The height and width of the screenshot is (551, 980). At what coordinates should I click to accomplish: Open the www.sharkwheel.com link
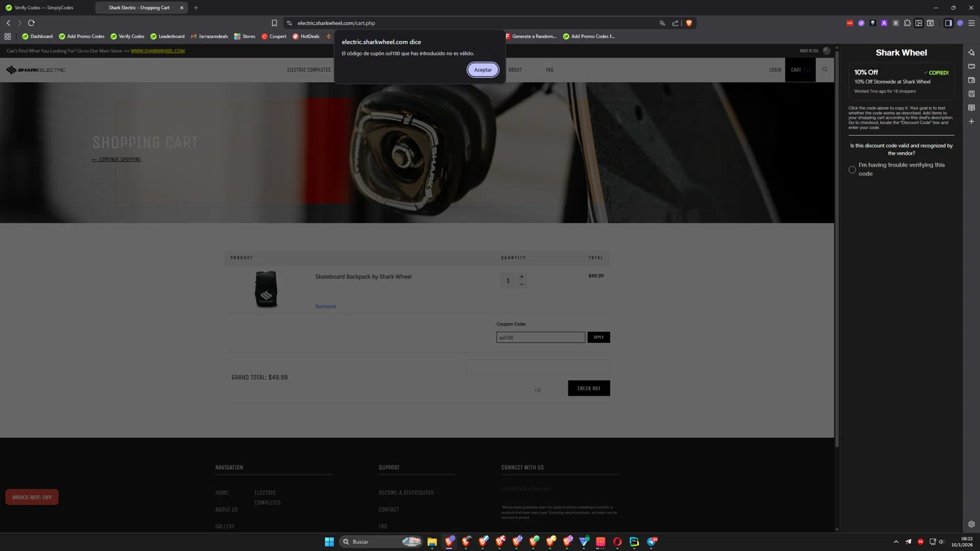157,51
